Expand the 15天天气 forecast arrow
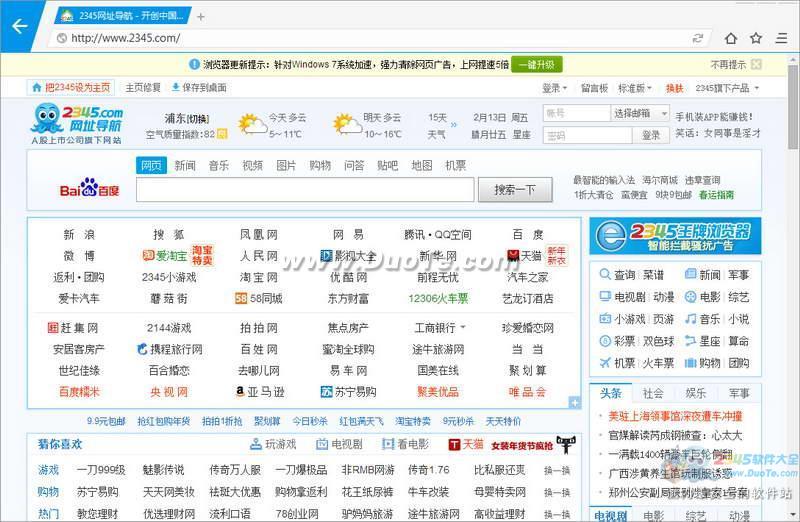The height and width of the screenshot is (522, 800). tap(454, 125)
